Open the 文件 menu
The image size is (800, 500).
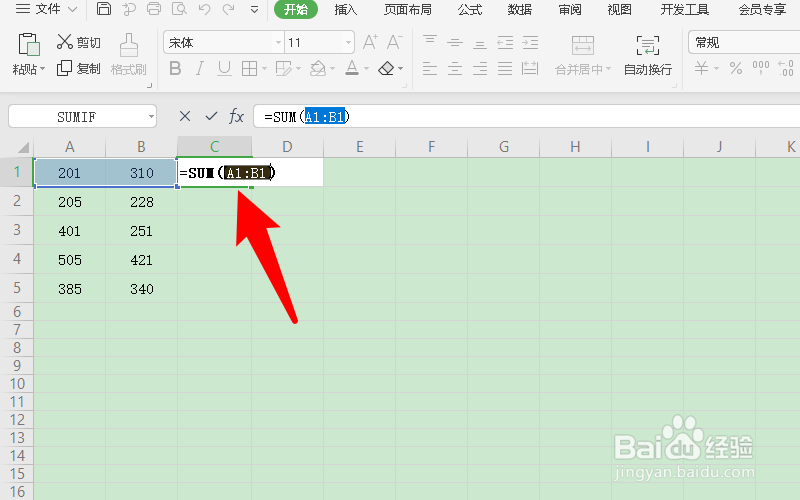pos(46,9)
